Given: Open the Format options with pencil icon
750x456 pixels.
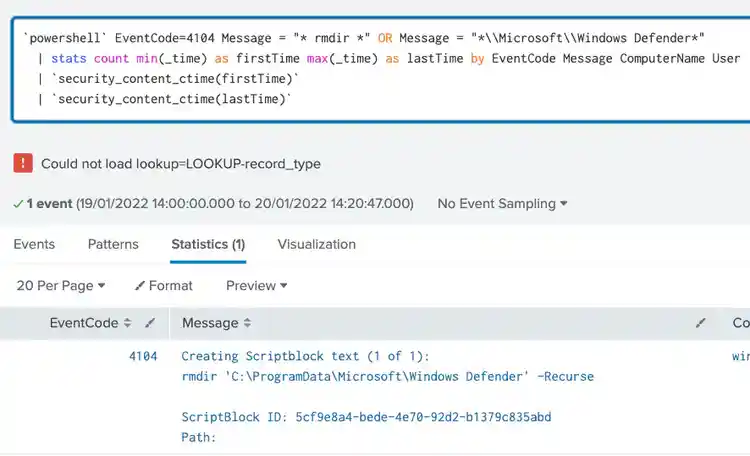Looking at the screenshot, I should pyautogui.click(x=164, y=285).
